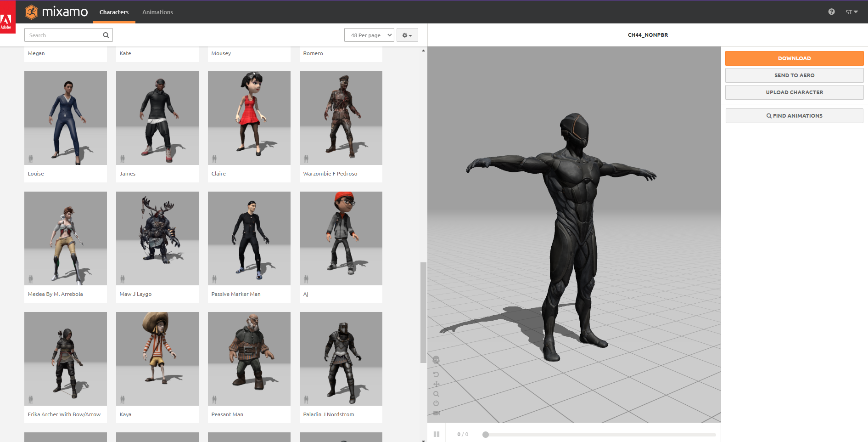The image size is (868, 442).
Task: Click the video camera icon in viewer
Action: 436,413
